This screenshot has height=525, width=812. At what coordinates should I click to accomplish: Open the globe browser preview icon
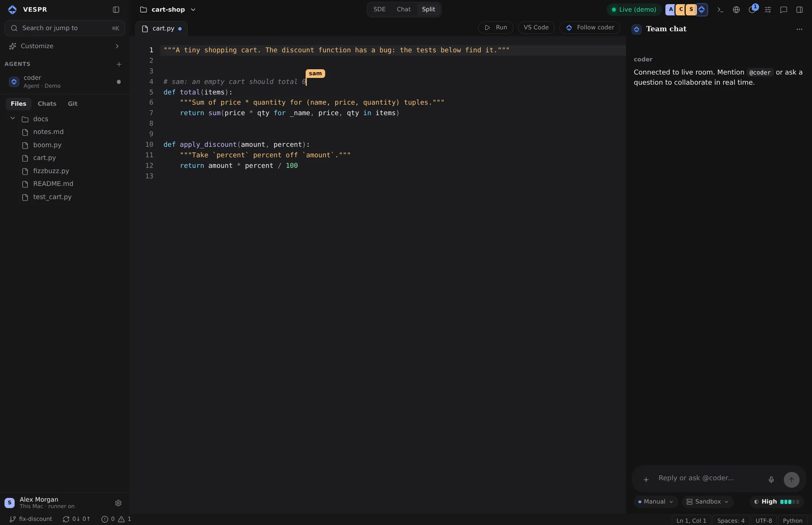tap(736, 10)
